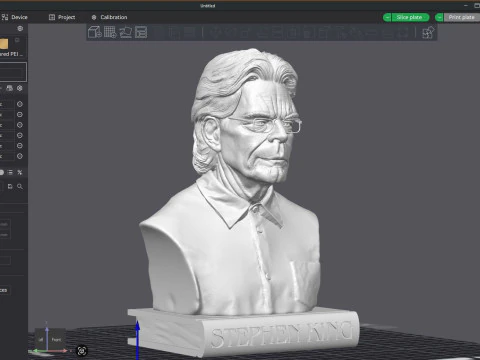
Task: Edit the third filament row's preset icon
Action: [x=20, y=125]
